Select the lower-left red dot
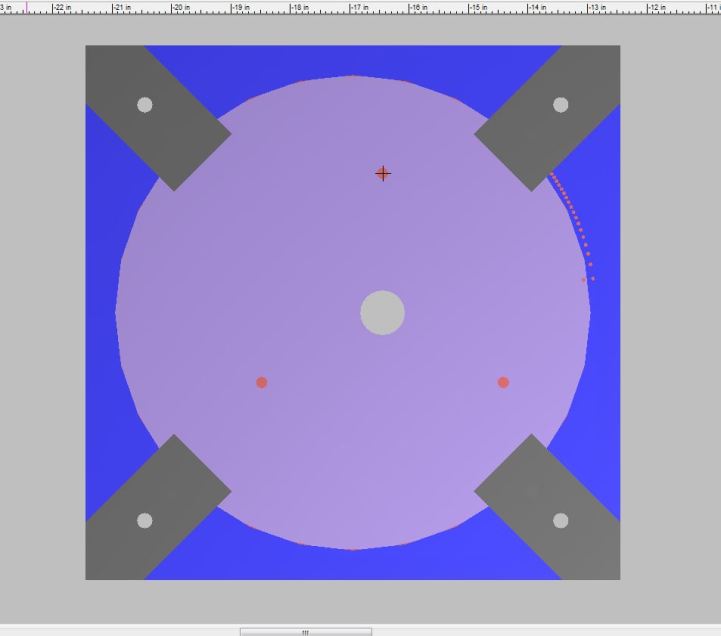 click(x=262, y=382)
